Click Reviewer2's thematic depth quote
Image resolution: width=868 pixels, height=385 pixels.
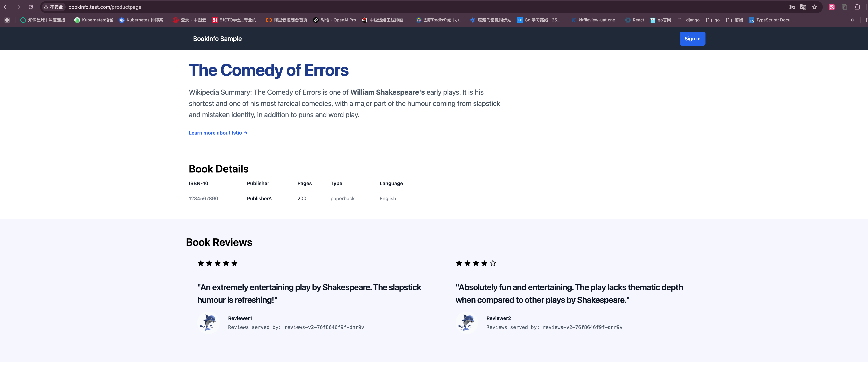[x=569, y=294]
